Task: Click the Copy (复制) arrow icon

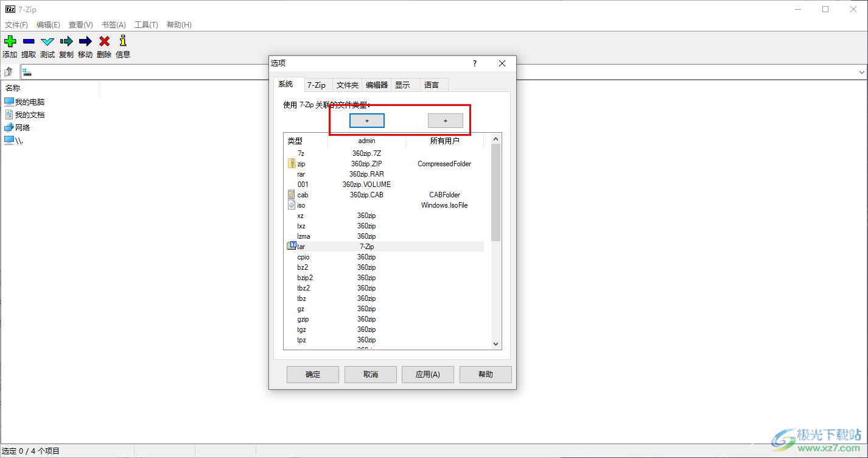Action: 66,41
